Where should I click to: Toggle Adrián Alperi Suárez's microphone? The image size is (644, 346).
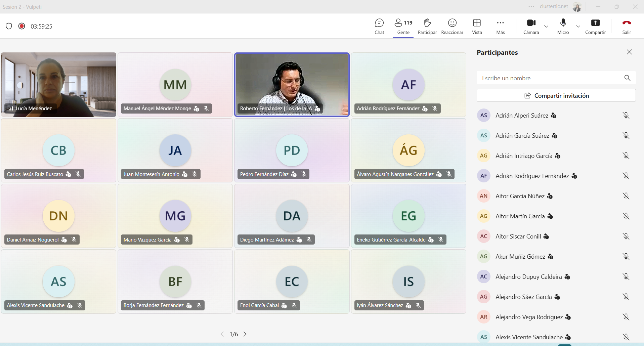pyautogui.click(x=626, y=116)
